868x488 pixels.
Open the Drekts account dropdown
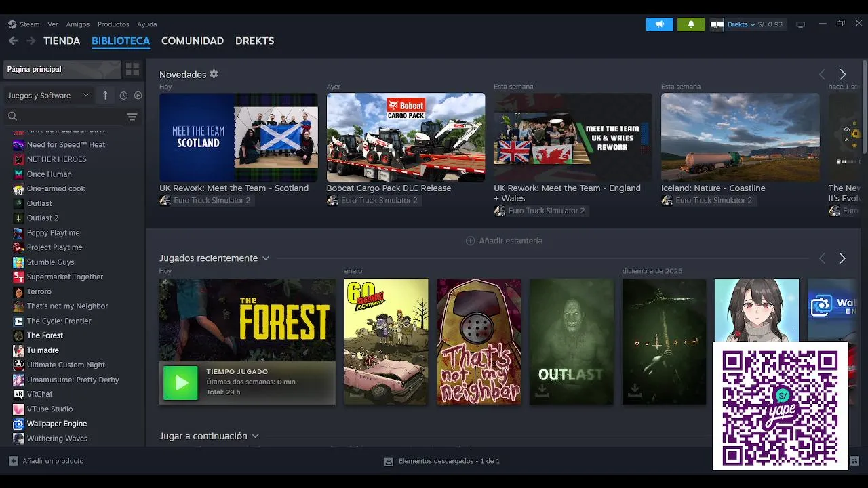click(x=741, y=24)
